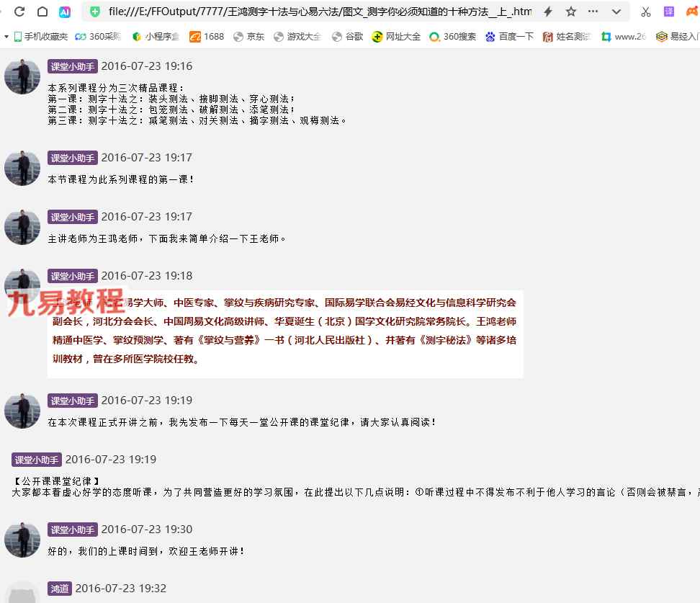This screenshot has height=603, width=700.
Task: Open the 百度一下 bookmark
Action: click(x=511, y=37)
